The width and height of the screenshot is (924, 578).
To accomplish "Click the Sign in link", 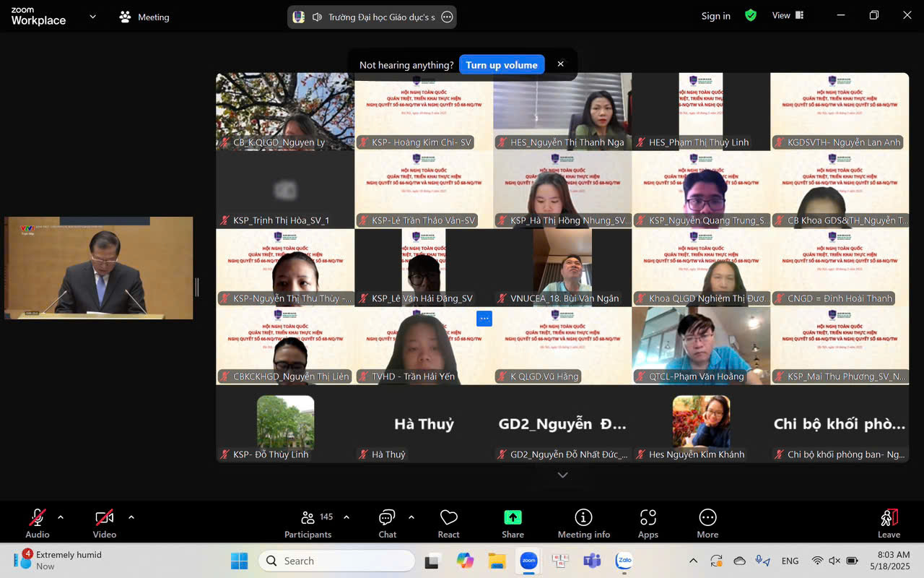I will click(715, 16).
